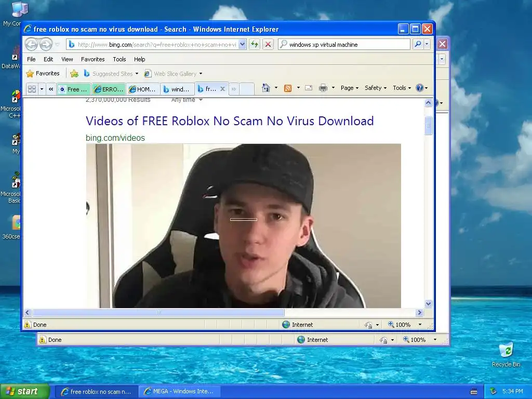Image resolution: width=532 pixels, height=399 pixels.
Task: Click the Read Mail envelope icon
Action: [309, 88]
